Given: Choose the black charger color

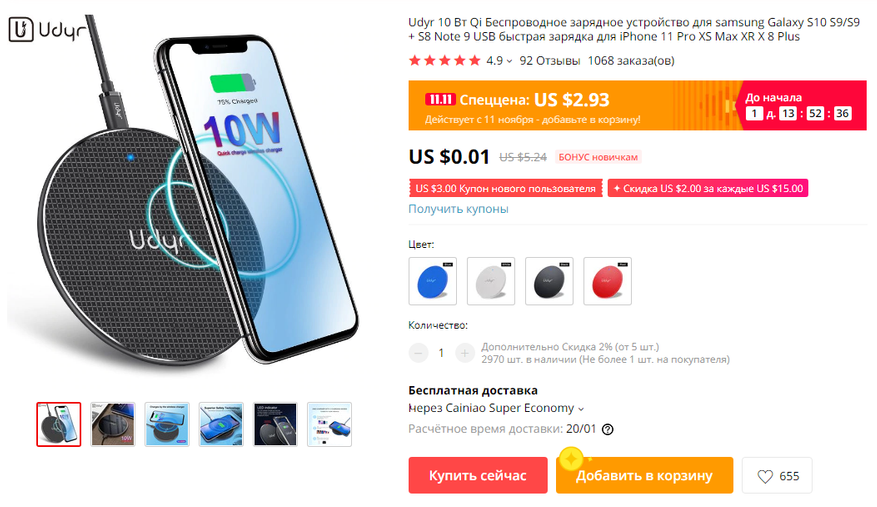Looking at the screenshot, I should (x=549, y=281).
